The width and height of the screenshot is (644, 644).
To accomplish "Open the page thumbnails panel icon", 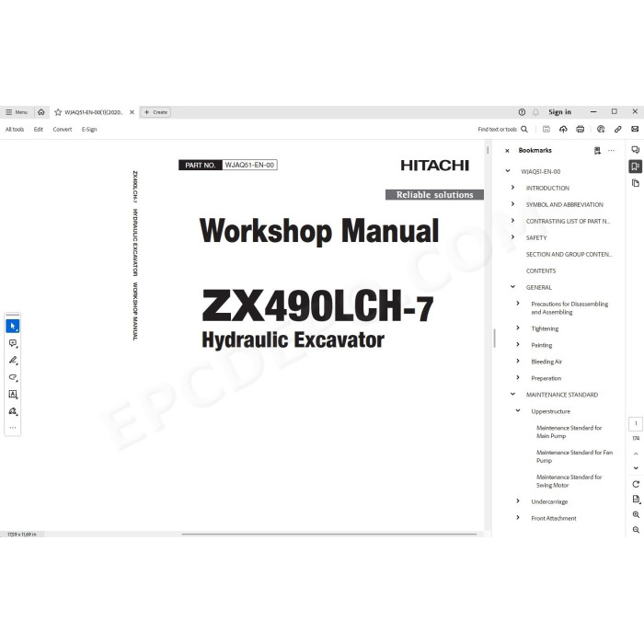I will point(635,183).
